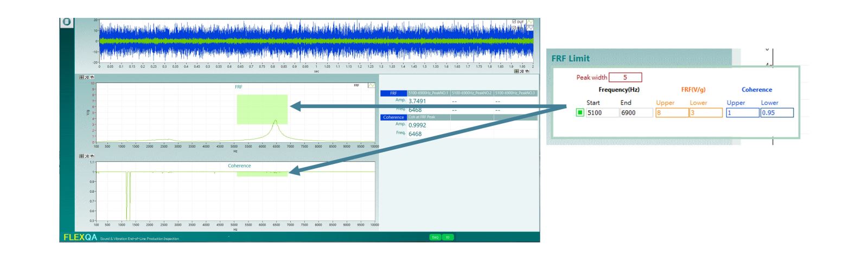Click the DAQ status button
Screen dimensions: 868x260
(x=435, y=237)
